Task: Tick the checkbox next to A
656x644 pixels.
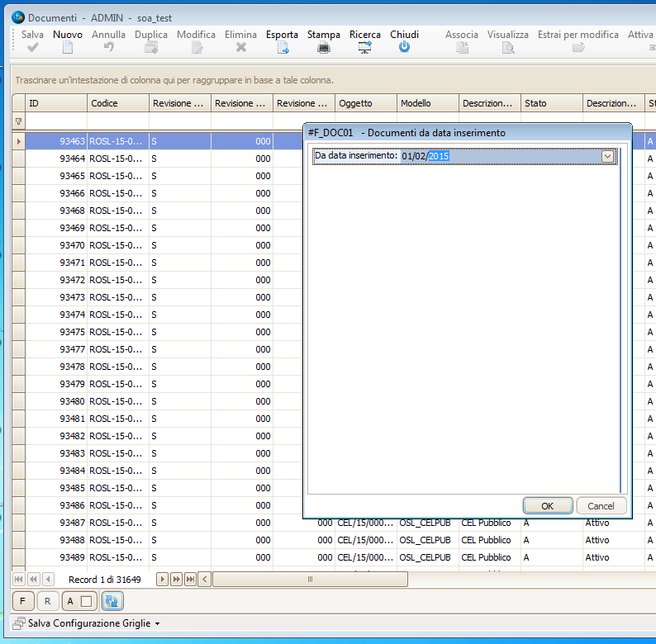Action: click(85, 601)
